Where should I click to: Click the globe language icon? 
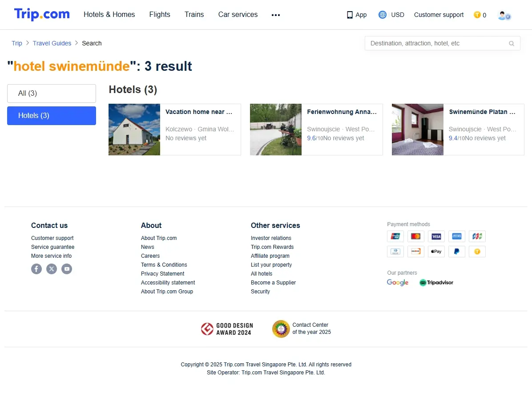pos(383,15)
